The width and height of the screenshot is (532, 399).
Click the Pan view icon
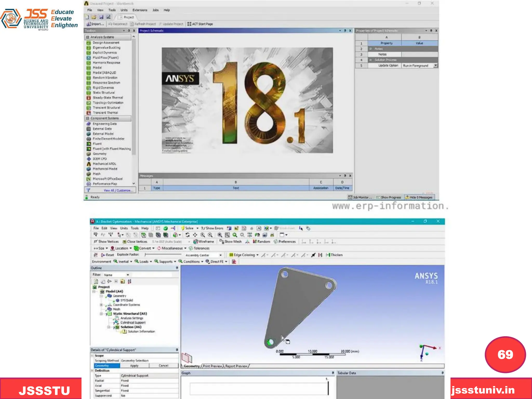pos(195,235)
